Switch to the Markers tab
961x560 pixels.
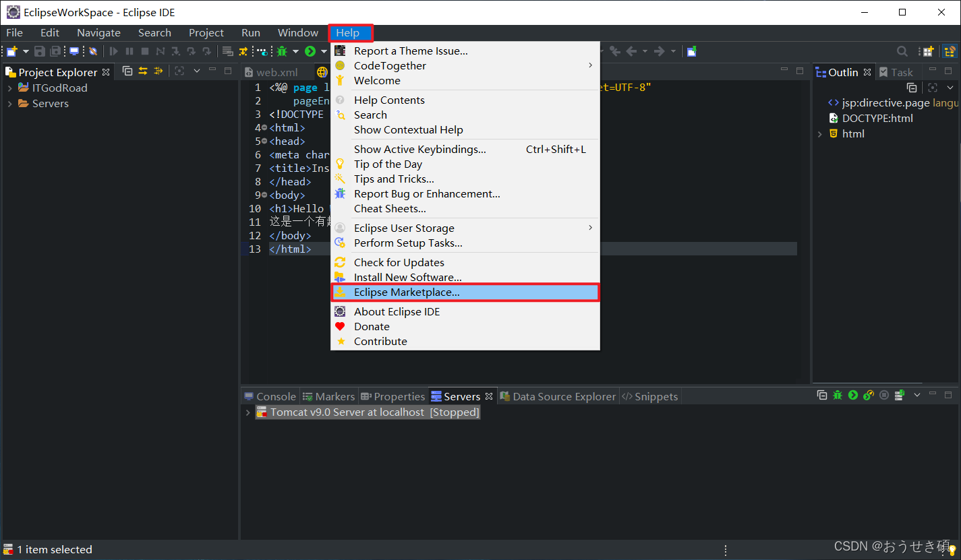coord(328,397)
